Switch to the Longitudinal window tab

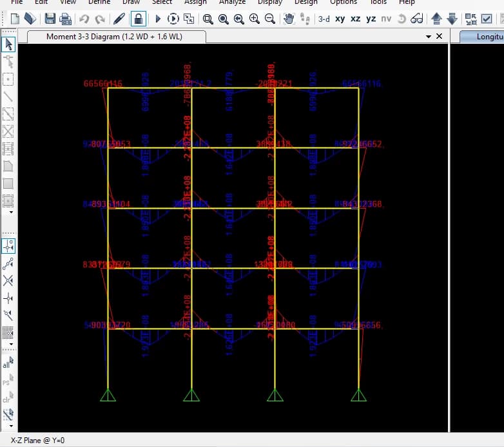coord(482,37)
